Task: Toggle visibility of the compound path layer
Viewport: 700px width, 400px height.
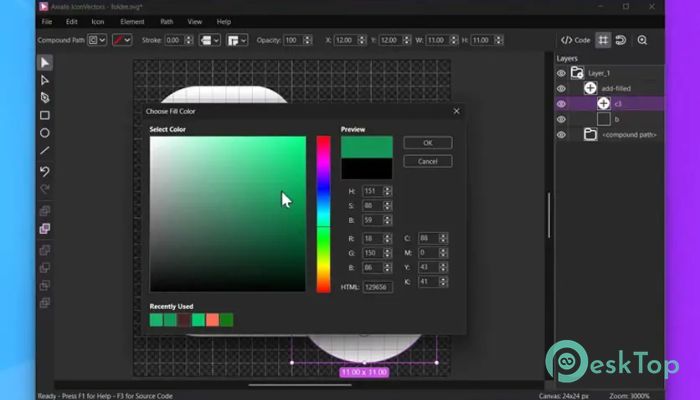Action: coord(561,134)
